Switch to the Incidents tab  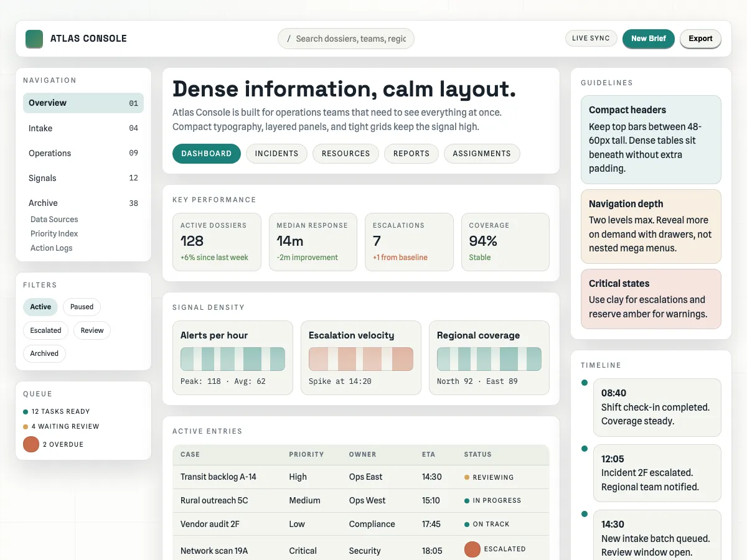coord(276,154)
